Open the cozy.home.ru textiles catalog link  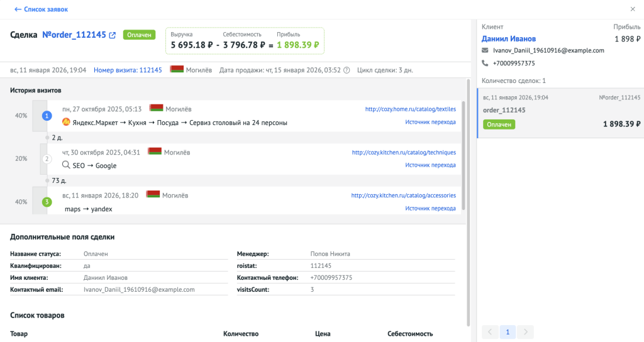point(410,109)
